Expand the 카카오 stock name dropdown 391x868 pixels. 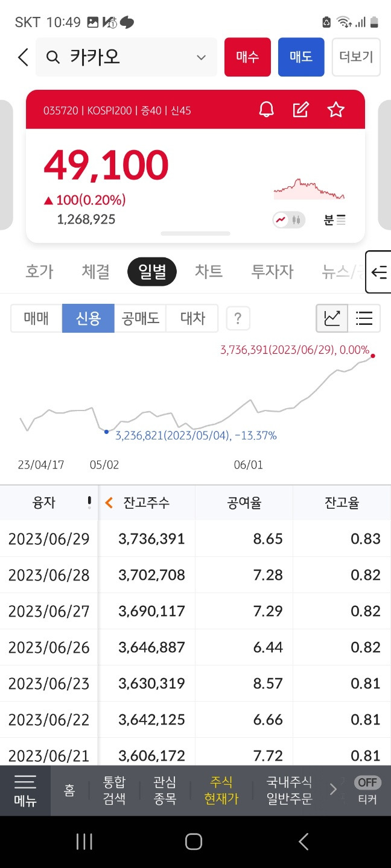click(201, 57)
